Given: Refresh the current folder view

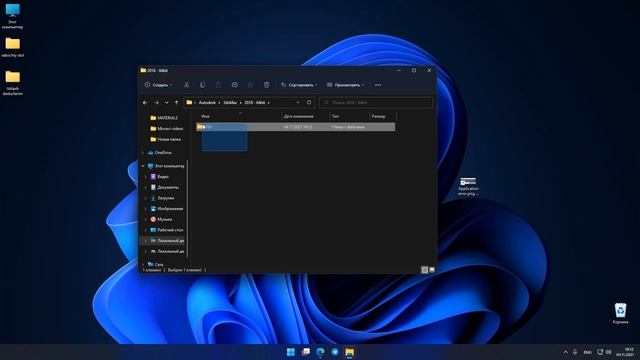Looking at the screenshot, I should tap(309, 102).
